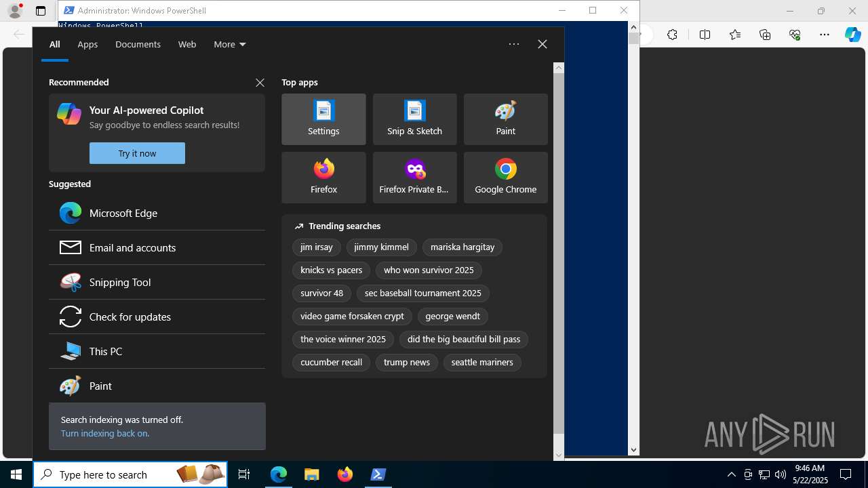
Task: Open Microsoft Edge suggestion
Action: point(157,213)
